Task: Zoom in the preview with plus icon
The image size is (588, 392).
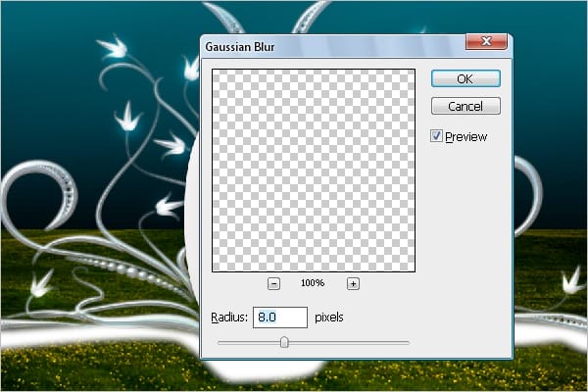Action: (353, 283)
